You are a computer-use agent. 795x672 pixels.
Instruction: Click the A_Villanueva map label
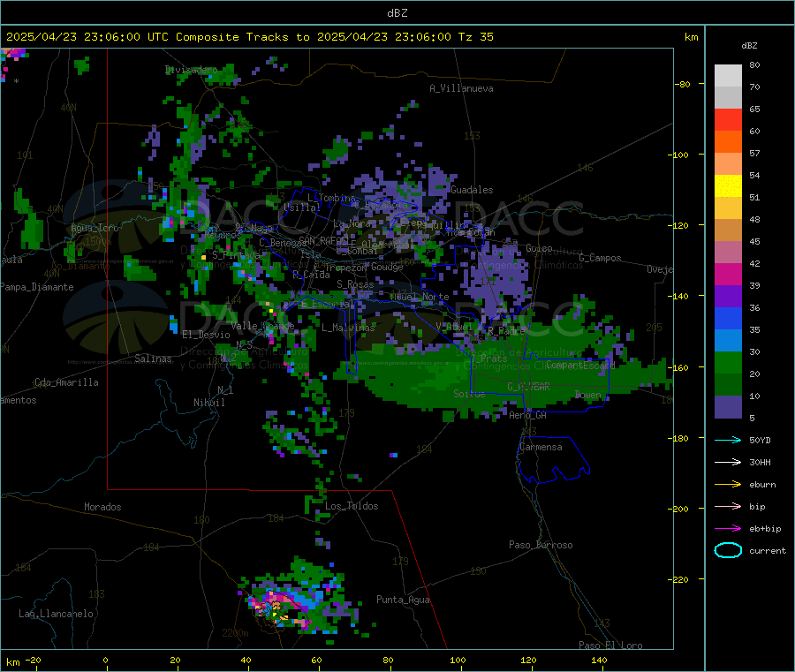coord(461,88)
